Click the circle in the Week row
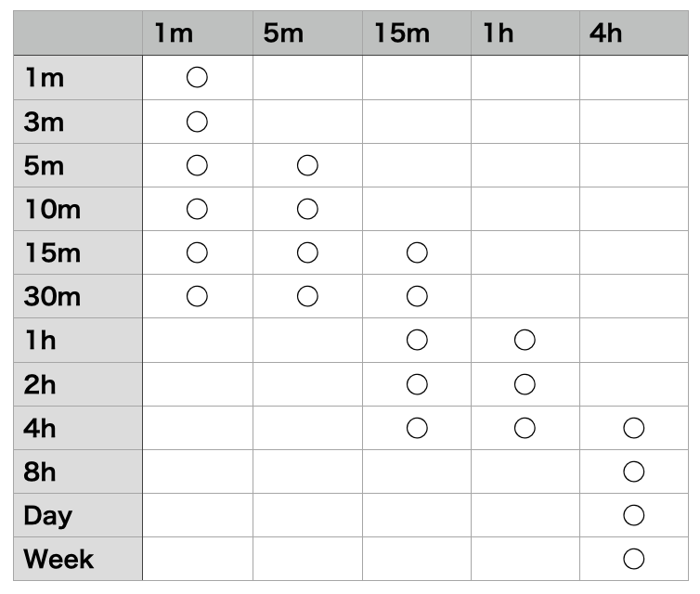The height and width of the screenshot is (594, 700). [634, 559]
